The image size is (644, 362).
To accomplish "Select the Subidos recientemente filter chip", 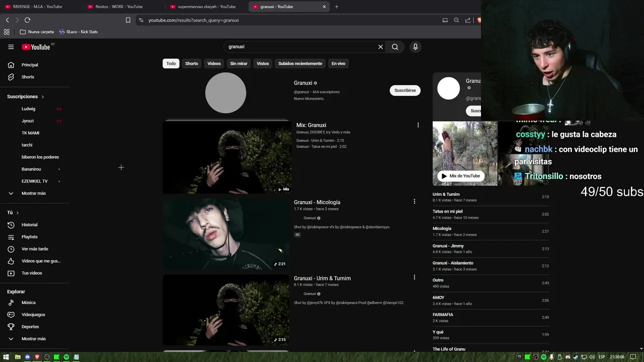I will pyautogui.click(x=300, y=63).
